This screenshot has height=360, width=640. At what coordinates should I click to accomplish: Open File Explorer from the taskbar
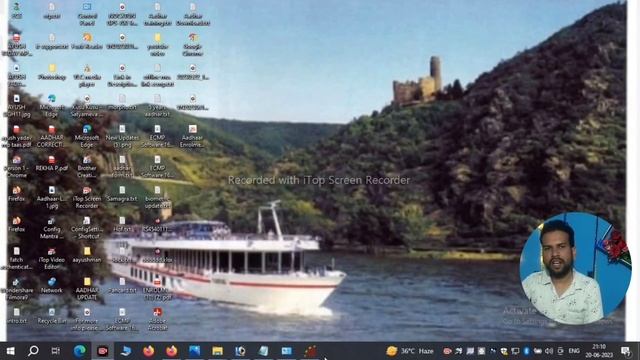[x=218, y=351]
